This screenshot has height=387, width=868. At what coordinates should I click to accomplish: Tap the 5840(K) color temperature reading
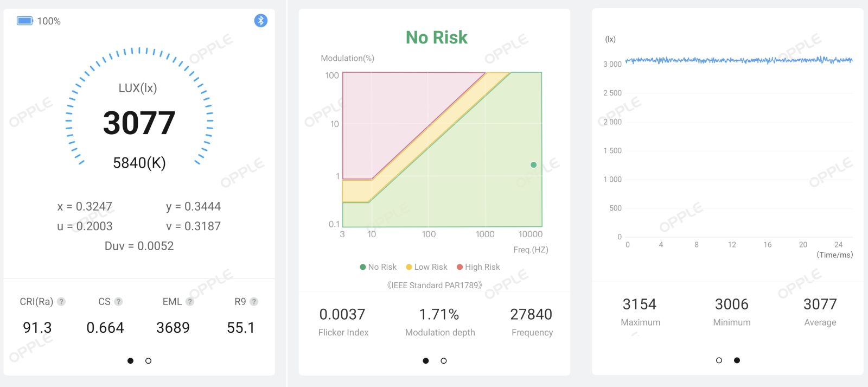pyautogui.click(x=139, y=163)
